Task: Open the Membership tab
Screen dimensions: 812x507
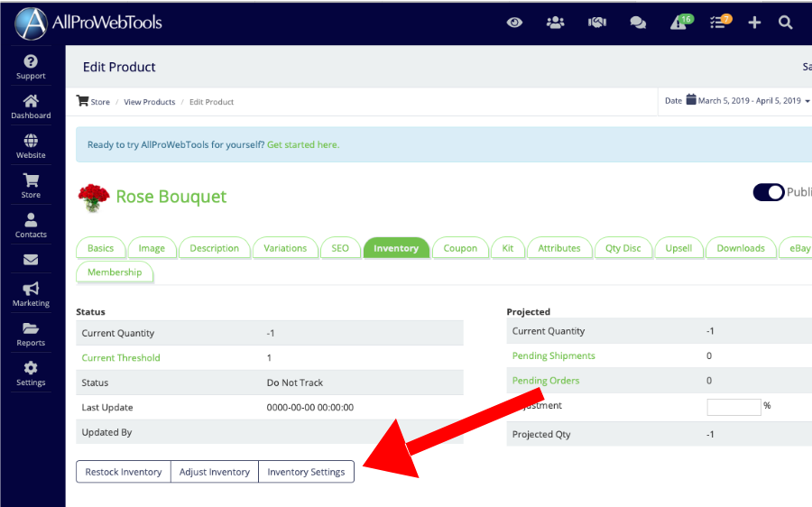Action: (x=115, y=272)
